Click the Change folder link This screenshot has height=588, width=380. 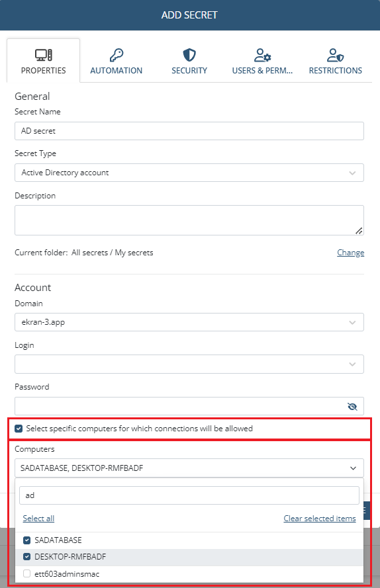(x=351, y=253)
